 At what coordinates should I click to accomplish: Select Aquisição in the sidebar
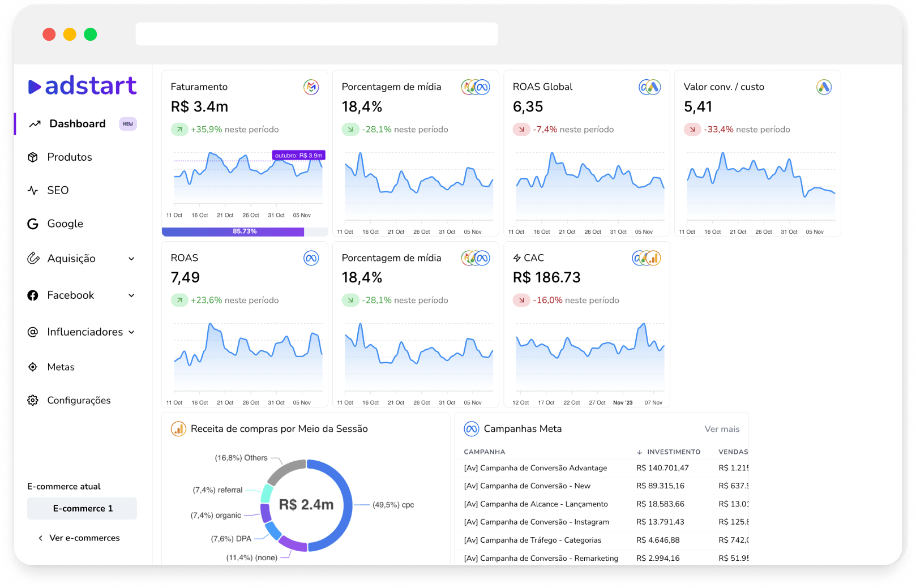(71, 259)
